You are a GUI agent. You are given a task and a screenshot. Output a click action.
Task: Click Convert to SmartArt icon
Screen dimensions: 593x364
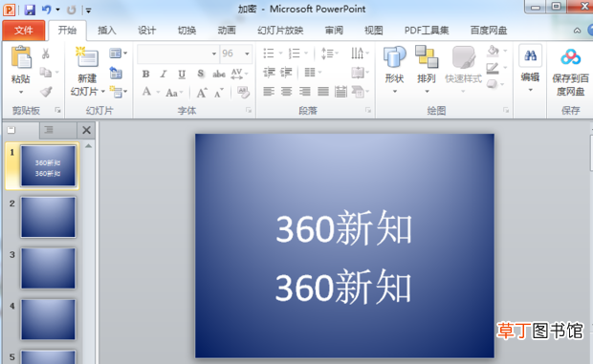360,92
